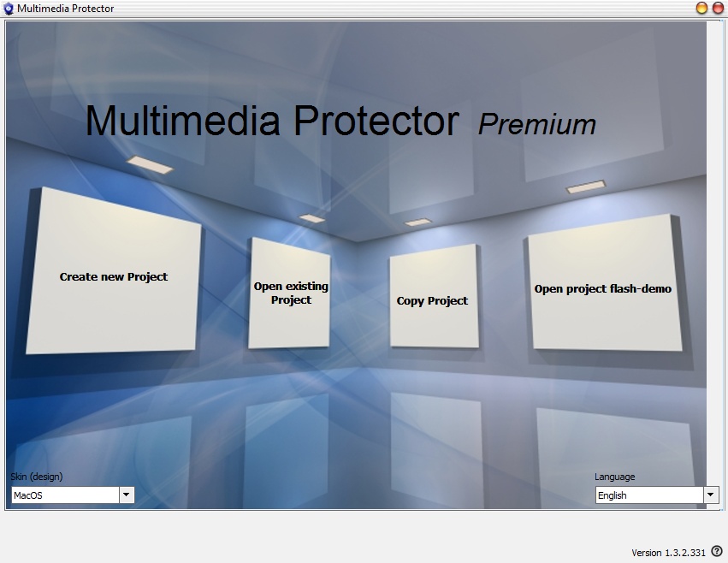Click the English language combo box field
Screen dimensions: 728x563
tap(649, 495)
